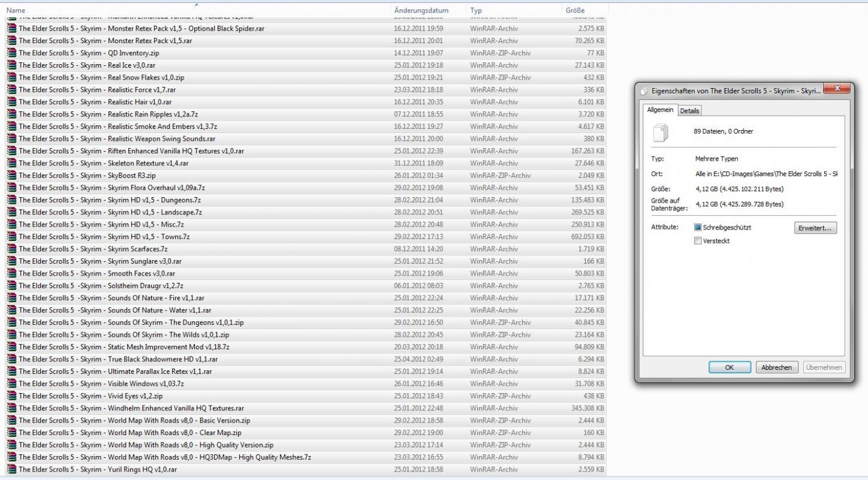868x480 pixels.
Task: Click the archive icon of Ultimate Parallax Ice Retex
Action: coord(11,372)
